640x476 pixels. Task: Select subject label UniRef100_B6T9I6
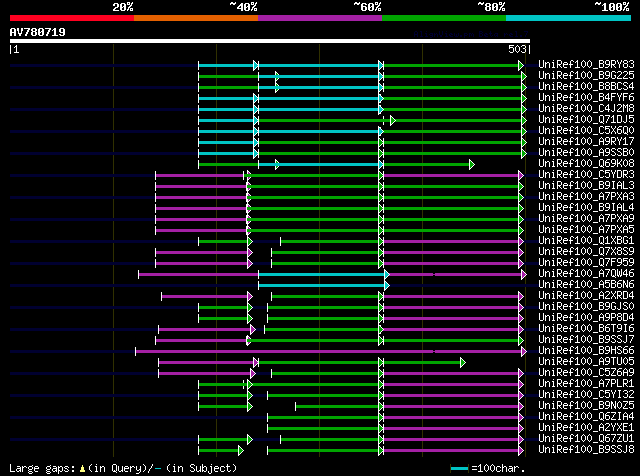tap(586, 329)
